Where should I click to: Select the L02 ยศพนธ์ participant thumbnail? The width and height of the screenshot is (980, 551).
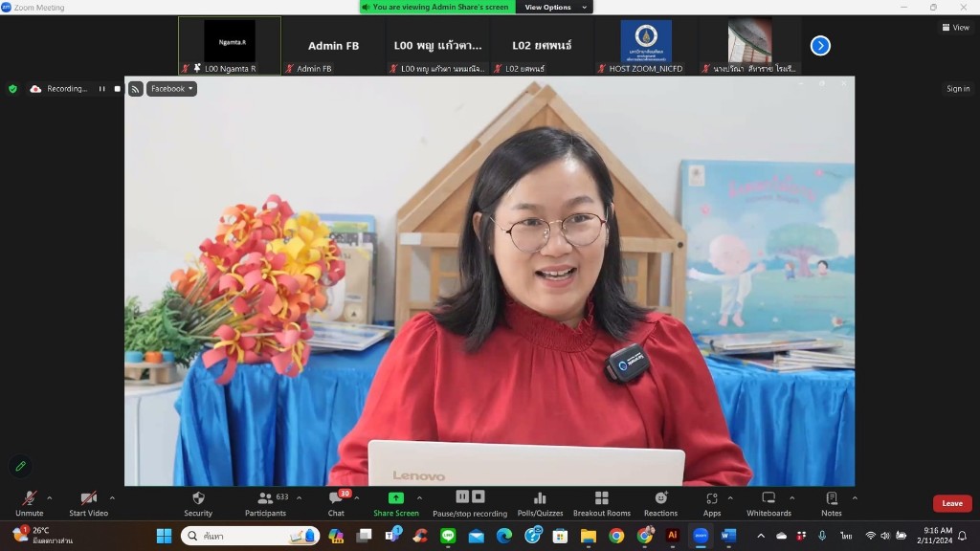tap(542, 46)
